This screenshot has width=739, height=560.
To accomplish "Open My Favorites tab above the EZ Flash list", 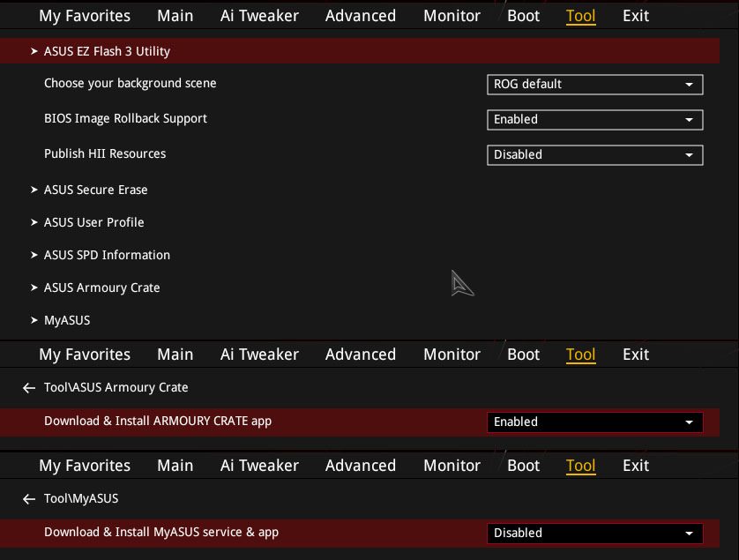I will click(85, 16).
